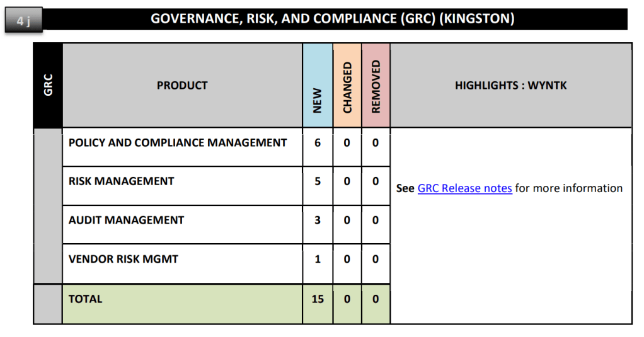The height and width of the screenshot is (337, 644).
Task: Click the pink REMOVED column header
Action: click(x=376, y=86)
